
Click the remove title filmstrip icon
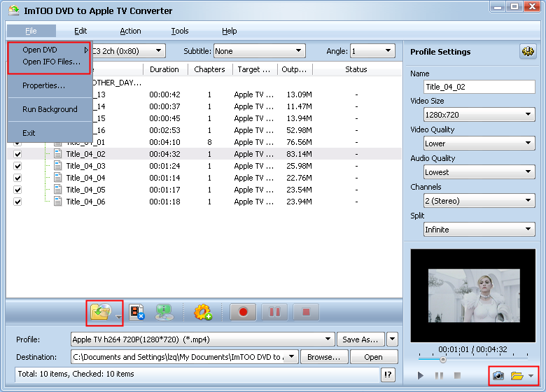click(136, 312)
